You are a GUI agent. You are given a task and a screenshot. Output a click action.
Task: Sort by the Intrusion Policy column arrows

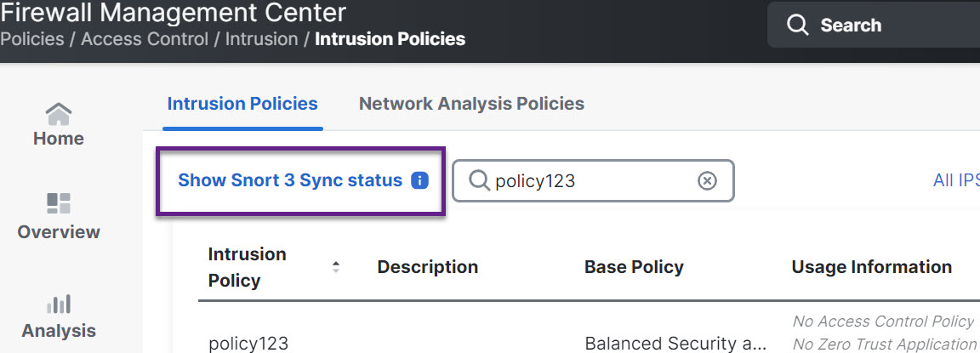pyautogui.click(x=336, y=267)
